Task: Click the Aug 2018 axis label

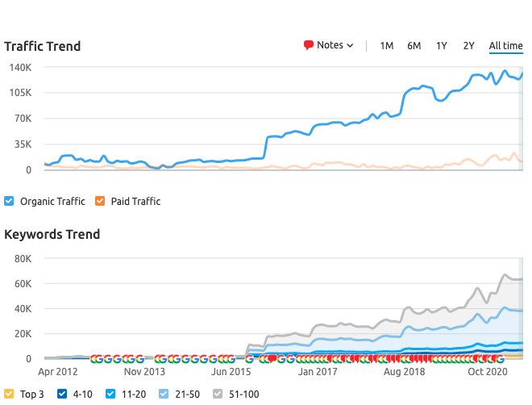Action: pyautogui.click(x=405, y=372)
